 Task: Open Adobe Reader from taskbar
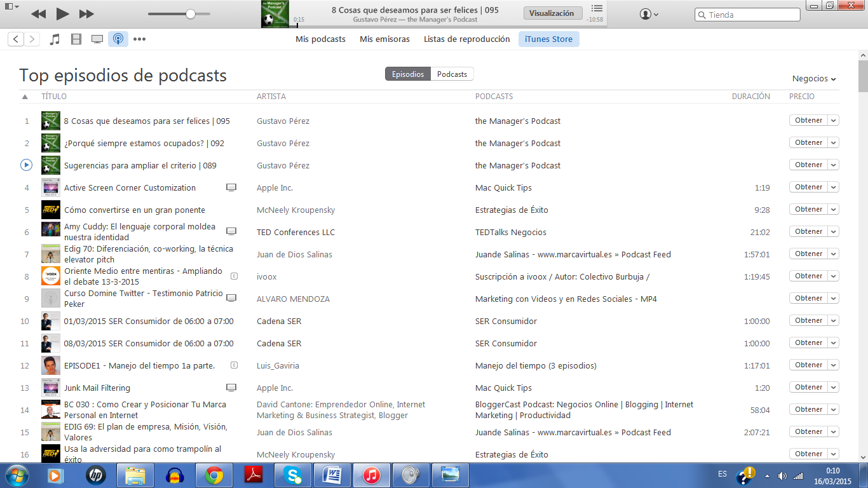[254, 475]
